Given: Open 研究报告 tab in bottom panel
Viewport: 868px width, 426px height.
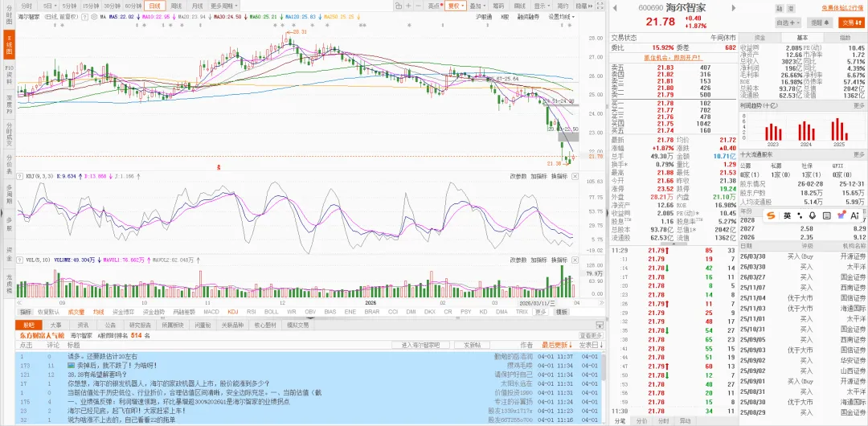Looking at the screenshot, I should click(x=140, y=326).
